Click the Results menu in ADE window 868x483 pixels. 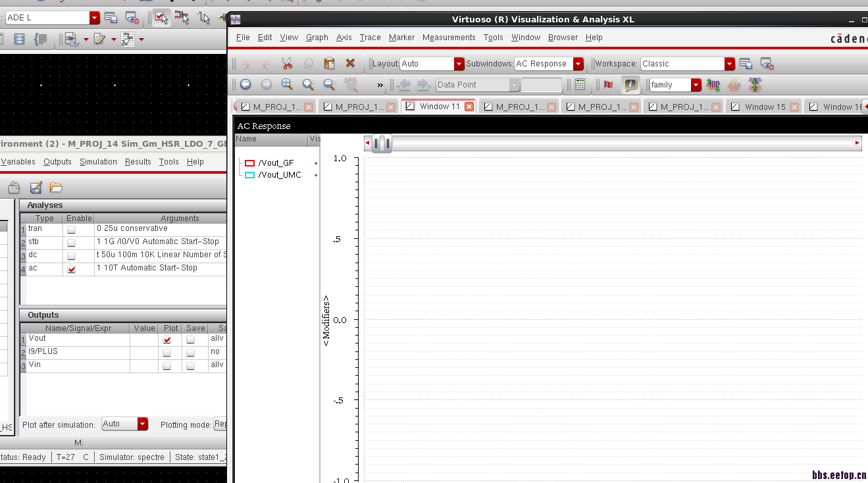pos(138,162)
